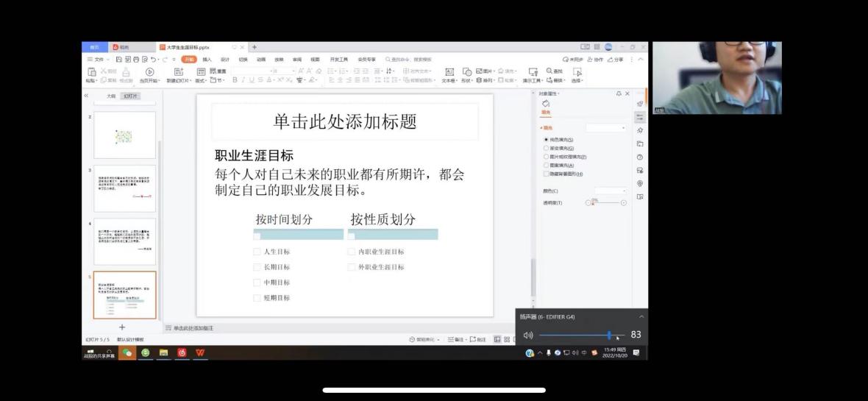Click the Paste icon in ribbon
The image size is (868, 401).
91,72
